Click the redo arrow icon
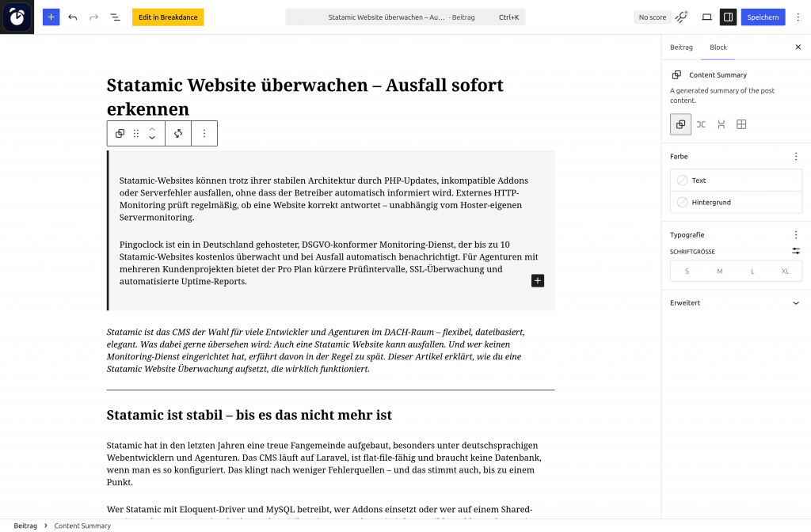The width and height of the screenshot is (811, 532). point(93,17)
